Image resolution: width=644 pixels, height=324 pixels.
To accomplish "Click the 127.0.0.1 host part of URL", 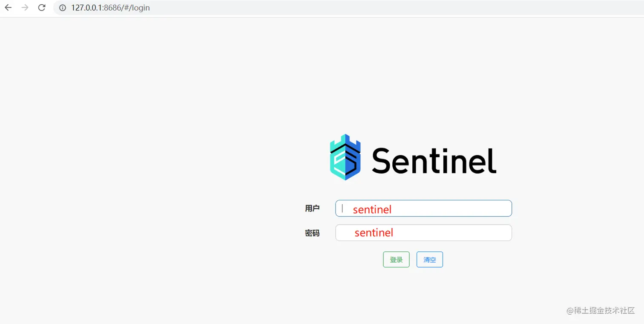I will pyautogui.click(x=86, y=8).
